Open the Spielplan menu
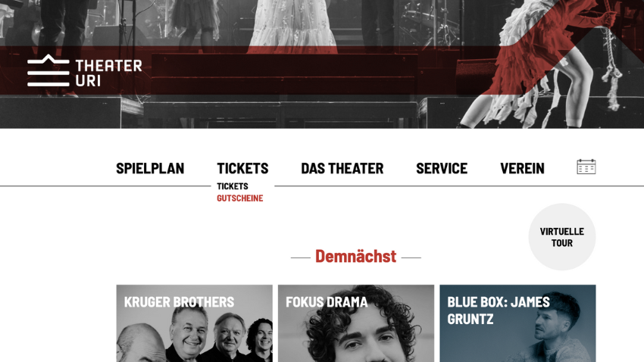 (150, 168)
